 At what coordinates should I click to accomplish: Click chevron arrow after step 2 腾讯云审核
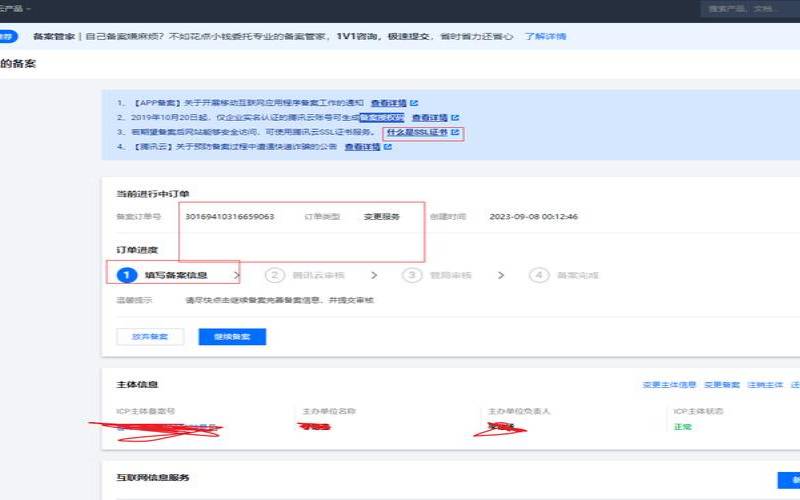pyautogui.click(x=374, y=275)
